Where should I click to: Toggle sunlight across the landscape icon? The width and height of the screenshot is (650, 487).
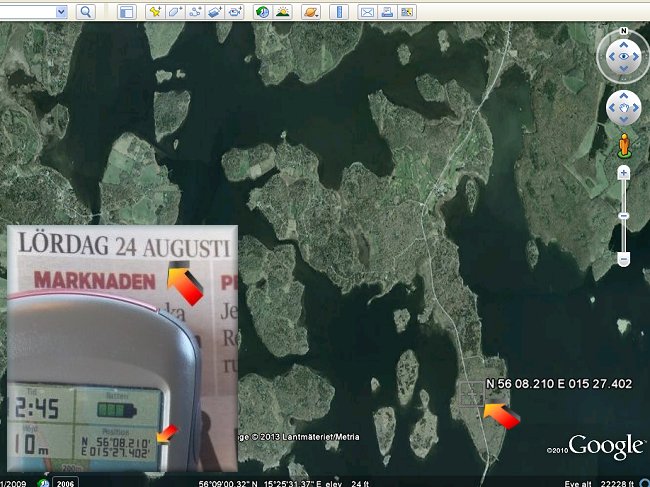click(x=283, y=12)
